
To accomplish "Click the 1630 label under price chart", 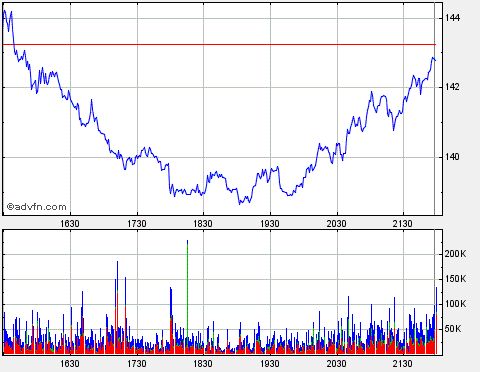I will (70, 224).
